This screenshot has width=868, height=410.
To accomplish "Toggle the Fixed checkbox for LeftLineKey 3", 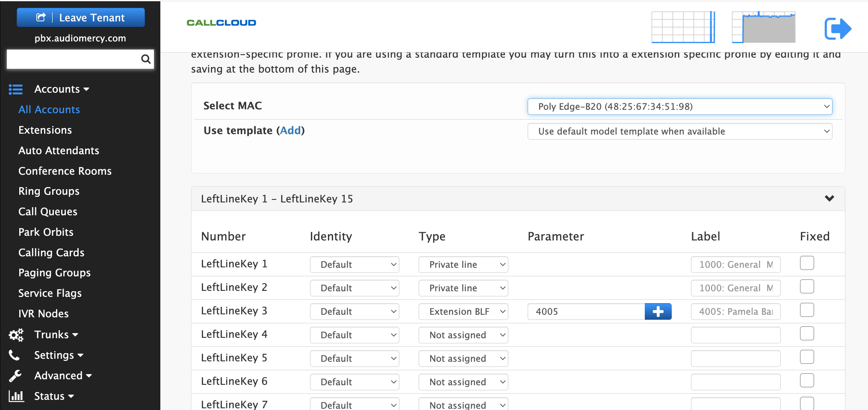I will pos(807,310).
